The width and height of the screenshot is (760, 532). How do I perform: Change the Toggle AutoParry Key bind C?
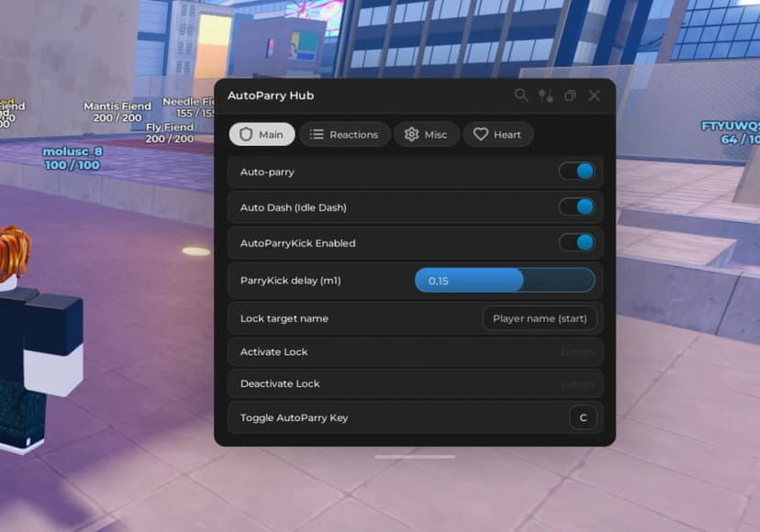click(x=583, y=417)
